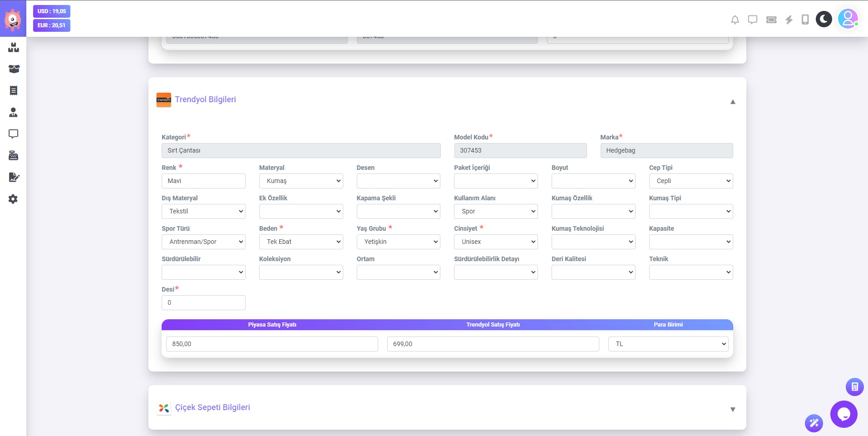868x436 pixels.
Task: Click the EUR exchange rate badge
Action: click(52, 25)
